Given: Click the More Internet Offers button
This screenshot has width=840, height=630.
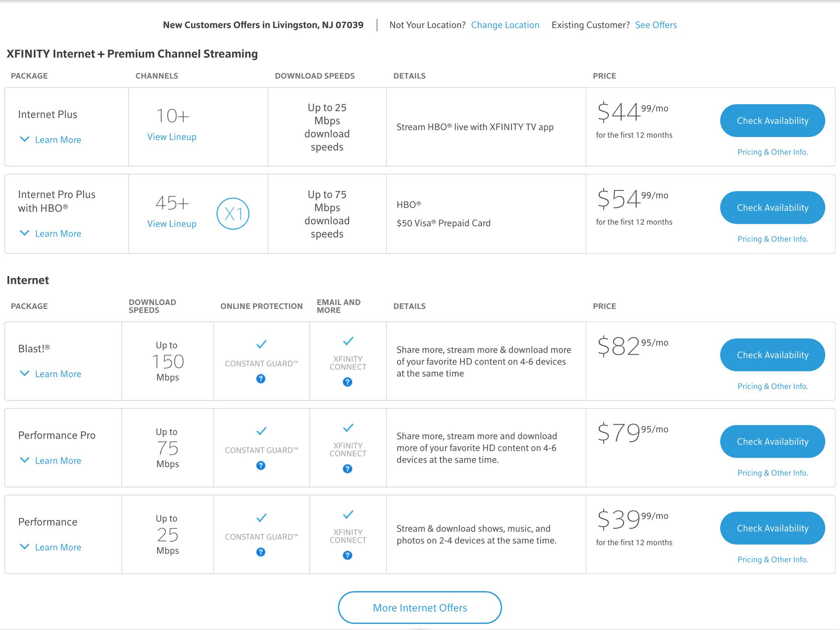Looking at the screenshot, I should tap(420, 608).
